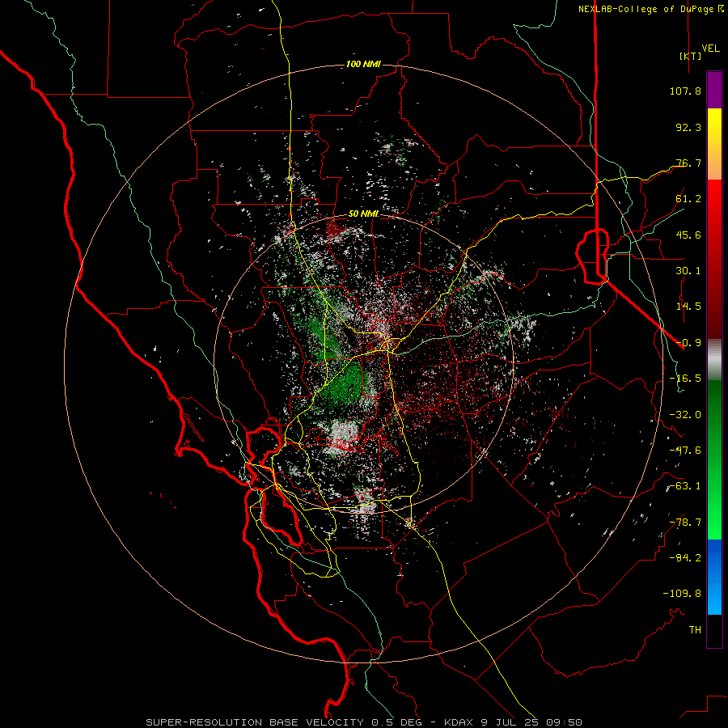Select the -78.7 value on velocity scale
The width and height of the screenshot is (728, 728).
pos(685,523)
